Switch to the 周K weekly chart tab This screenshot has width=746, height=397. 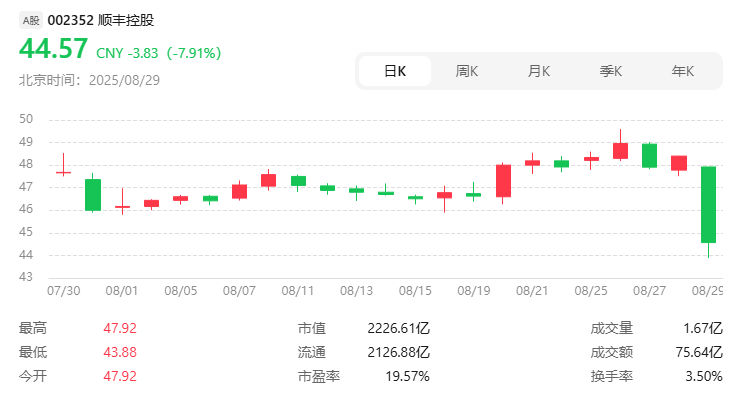pyautogui.click(x=467, y=71)
